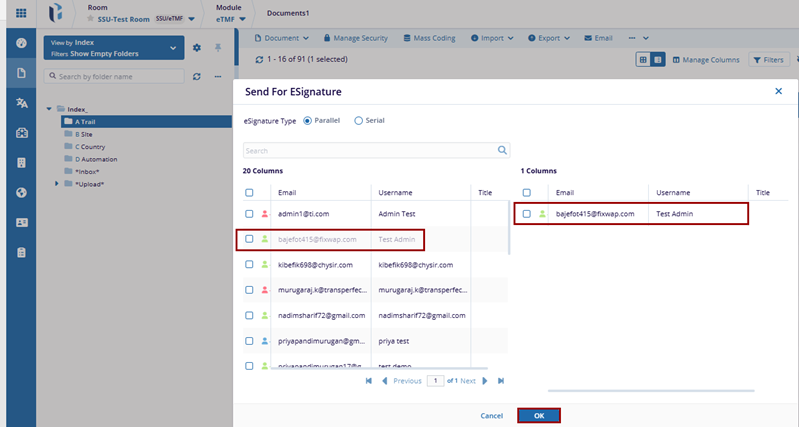Select the Serial eSignature type
799x427 pixels.
point(359,120)
